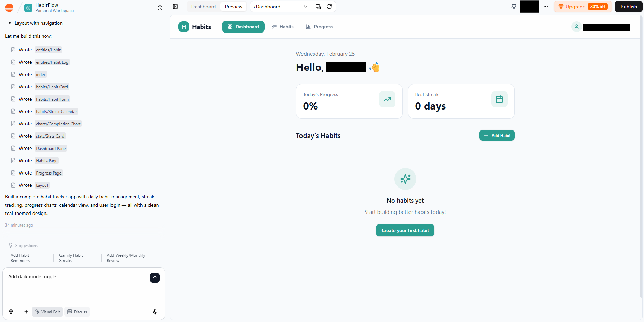Image resolution: width=644 pixels, height=322 pixels.
Task: Refresh the app preview
Action: tap(329, 7)
